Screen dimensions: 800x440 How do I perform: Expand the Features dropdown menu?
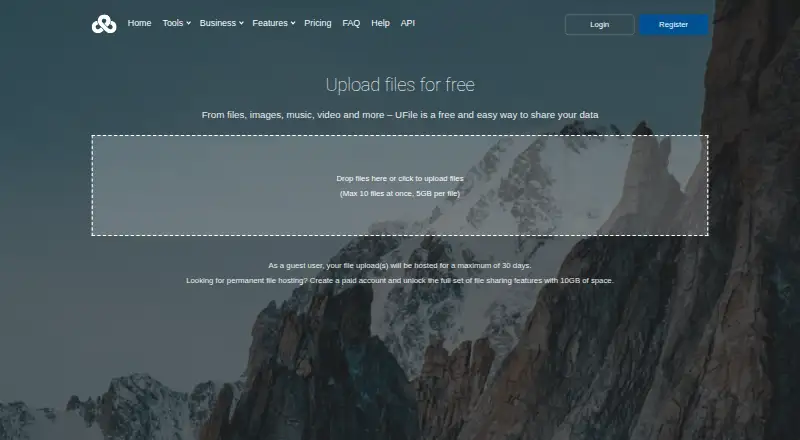click(x=273, y=23)
